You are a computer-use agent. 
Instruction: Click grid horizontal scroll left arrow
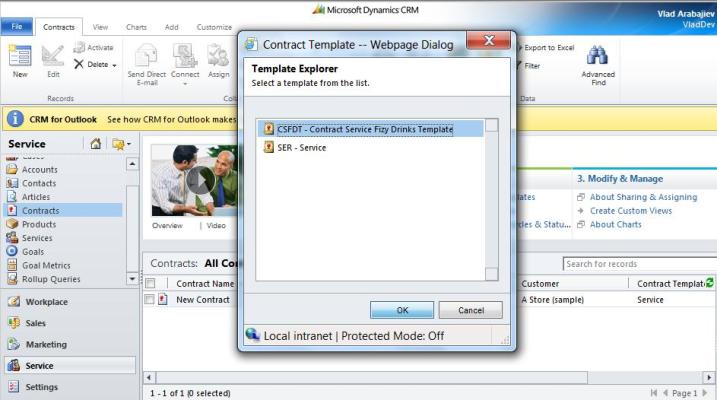coord(149,378)
